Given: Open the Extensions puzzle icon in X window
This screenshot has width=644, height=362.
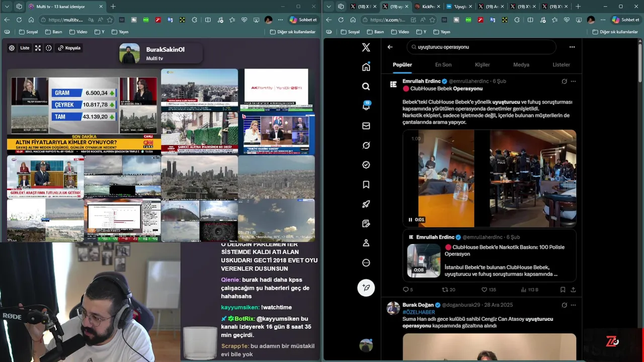Looking at the screenshot, I should click(x=517, y=20).
